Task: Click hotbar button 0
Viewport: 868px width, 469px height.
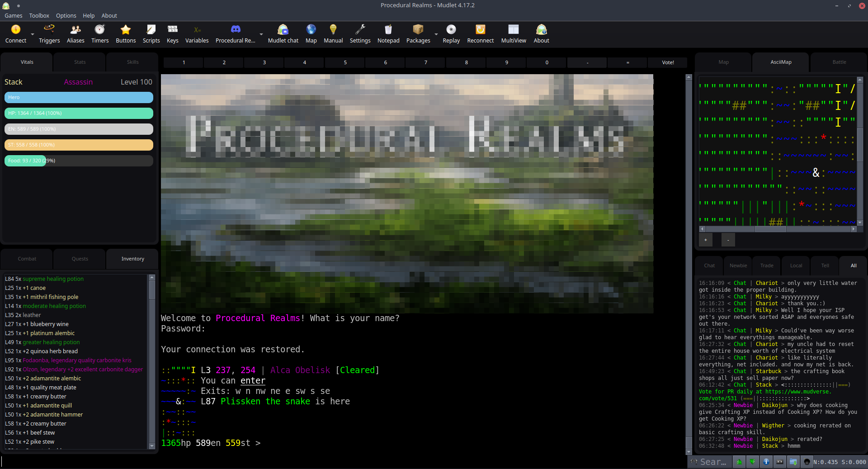Action: pyautogui.click(x=547, y=62)
